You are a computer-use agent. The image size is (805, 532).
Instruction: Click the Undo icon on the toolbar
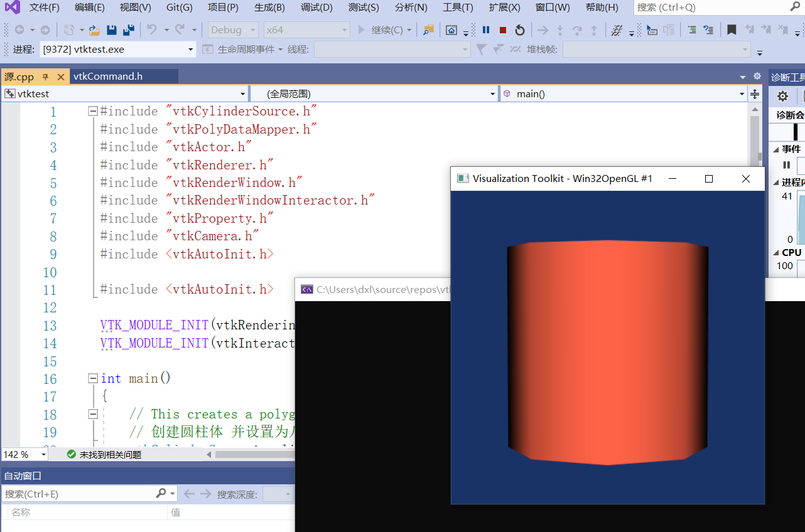point(151,29)
